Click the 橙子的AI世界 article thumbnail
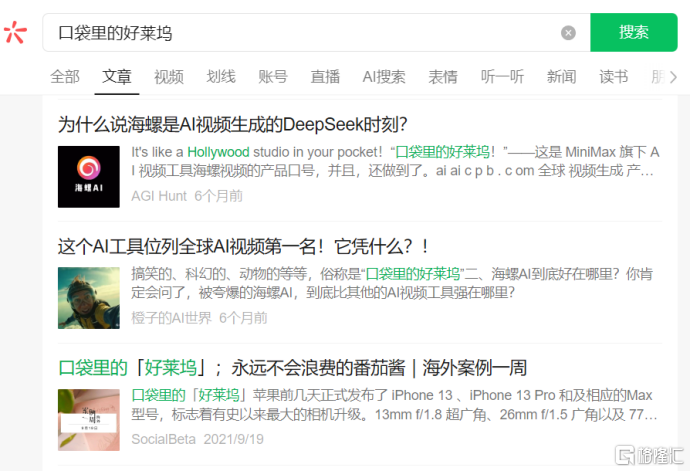Screen dimensions: 690x472 [89, 297]
